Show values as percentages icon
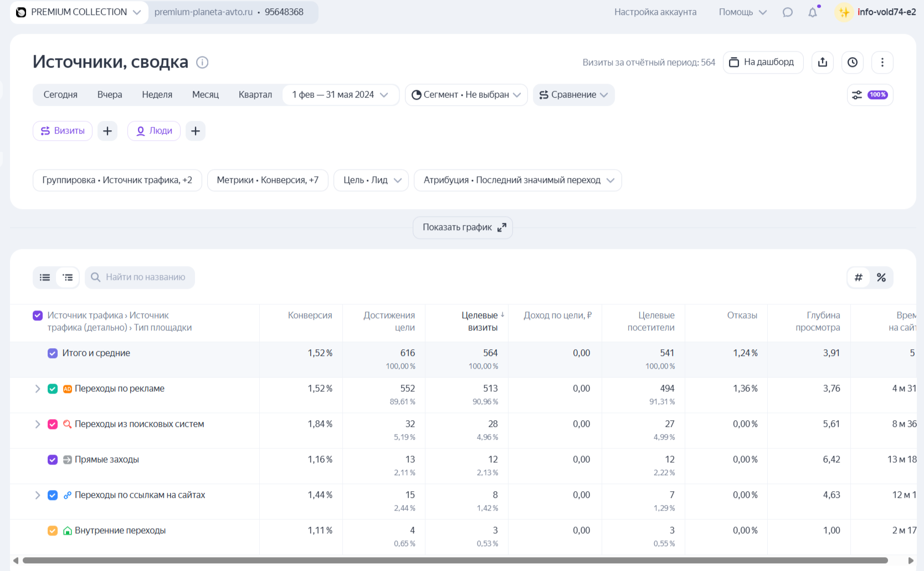The width and height of the screenshot is (924, 571). [881, 277]
